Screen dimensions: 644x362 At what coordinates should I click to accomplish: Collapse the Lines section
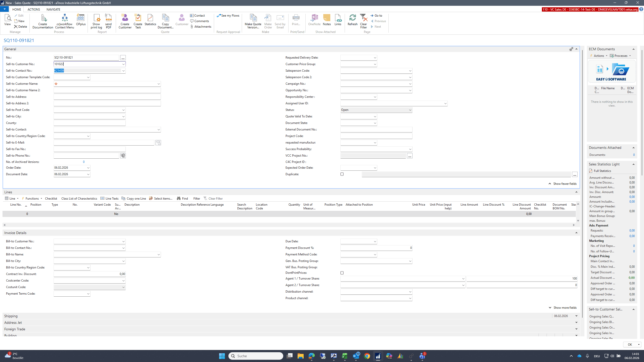[576, 192]
